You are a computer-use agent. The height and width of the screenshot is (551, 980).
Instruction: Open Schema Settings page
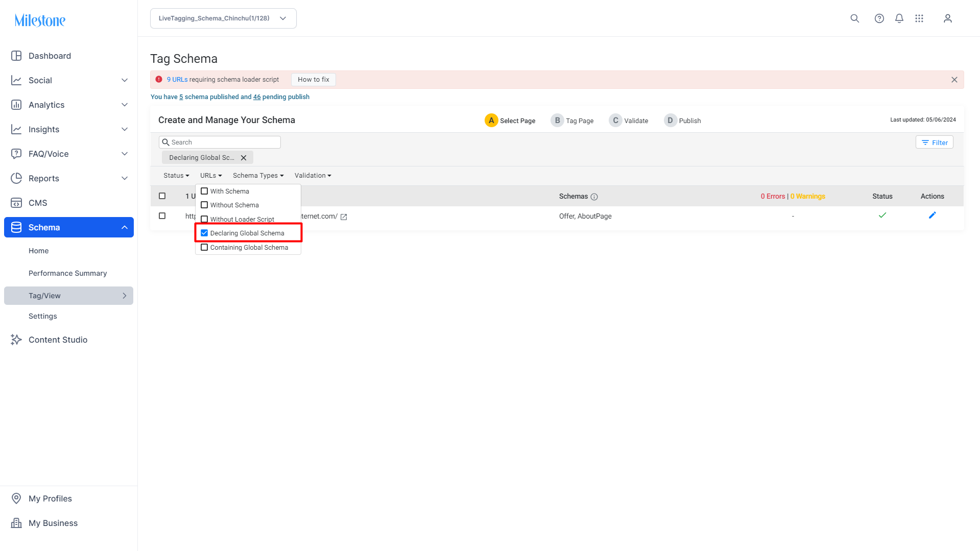click(x=43, y=316)
